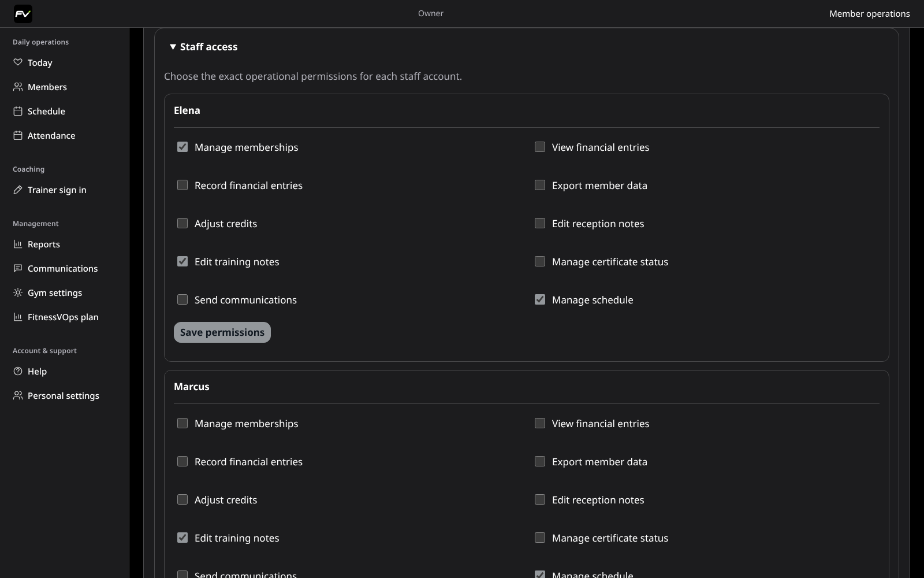Screen dimensions: 924x578
Task: Enable Marcus's Export member data permission
Action: [x=540, y=461]
